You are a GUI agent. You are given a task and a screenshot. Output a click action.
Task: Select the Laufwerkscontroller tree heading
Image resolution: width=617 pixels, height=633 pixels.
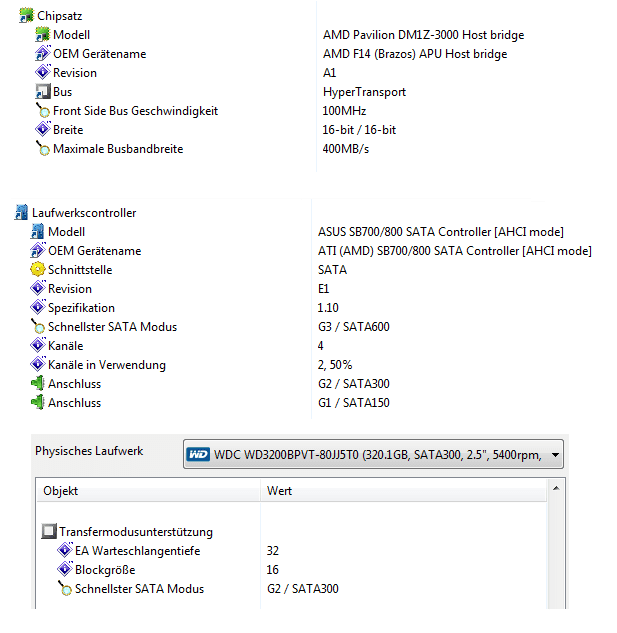tap(84, 213)
